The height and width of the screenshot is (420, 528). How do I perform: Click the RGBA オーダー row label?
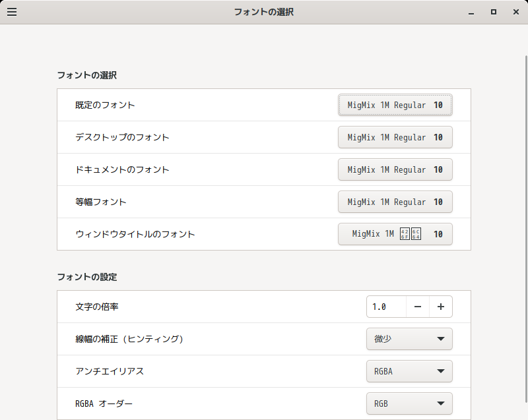(104, 404)
